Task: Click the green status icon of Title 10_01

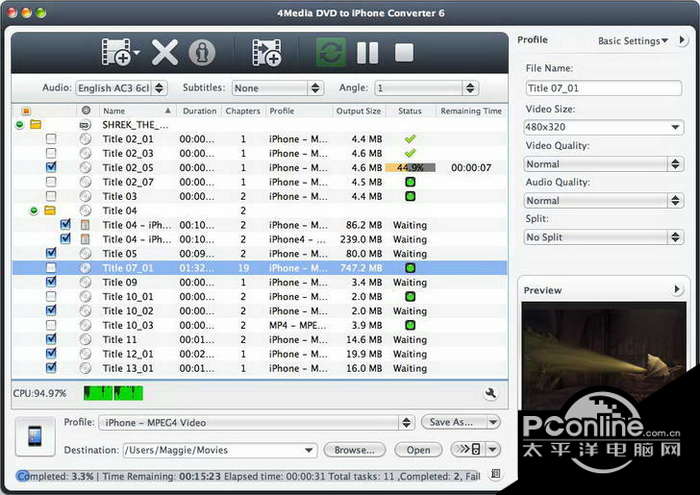Action: click(x=410, y=296)
